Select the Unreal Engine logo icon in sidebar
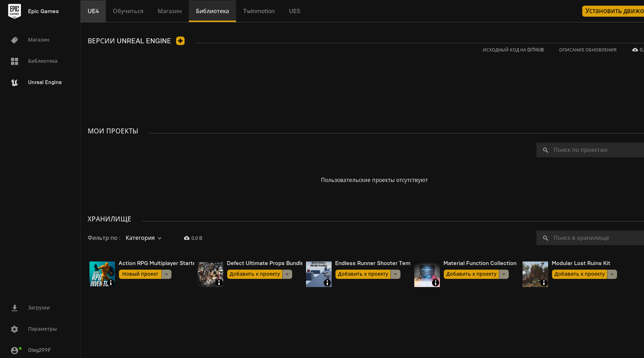 15,83
